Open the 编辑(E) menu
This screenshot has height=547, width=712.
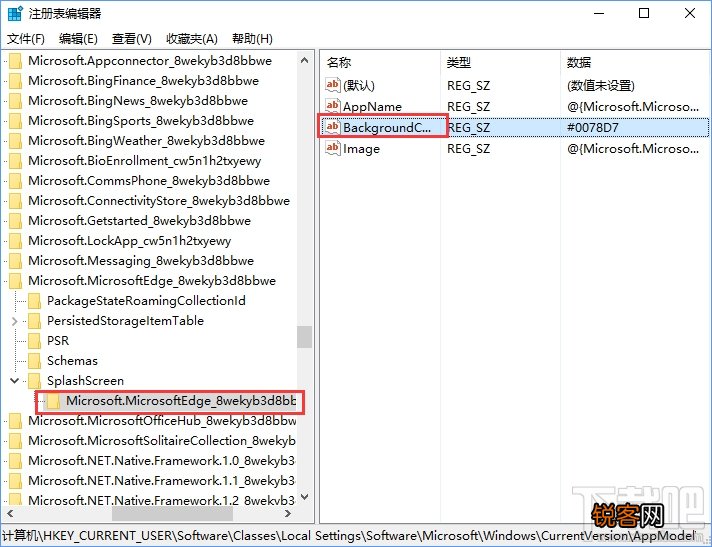coord(78,39)
